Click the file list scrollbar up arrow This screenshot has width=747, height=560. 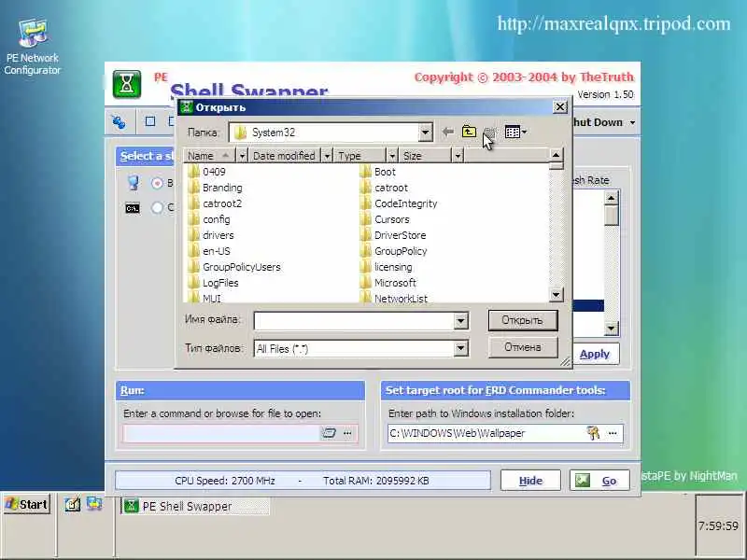556,155
